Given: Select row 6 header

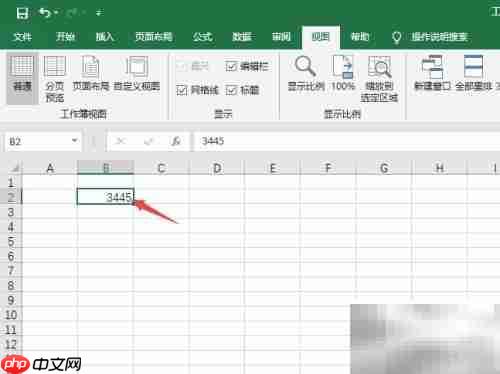Looking at the screenshot, I should [x=11, y=256].
